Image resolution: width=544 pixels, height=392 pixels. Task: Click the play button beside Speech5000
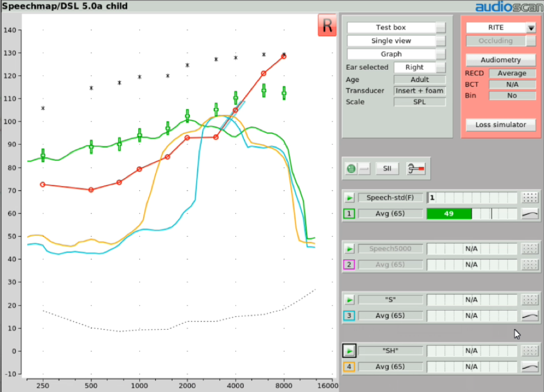tap(349, 249)
